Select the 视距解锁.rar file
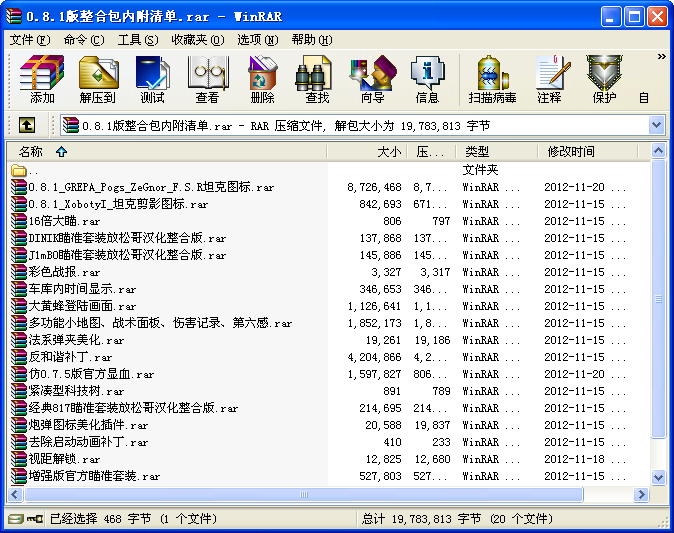This screenshot has width=674, height=533. (x=56, y=459)
